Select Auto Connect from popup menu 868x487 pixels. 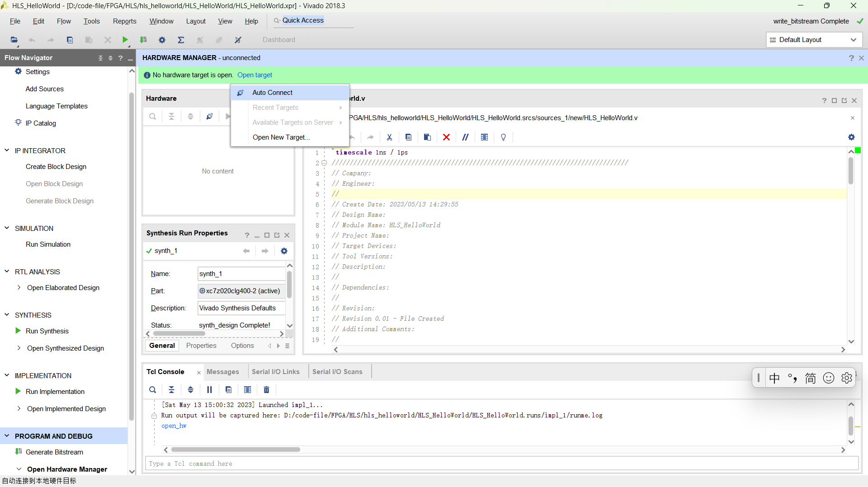(290, 93)
